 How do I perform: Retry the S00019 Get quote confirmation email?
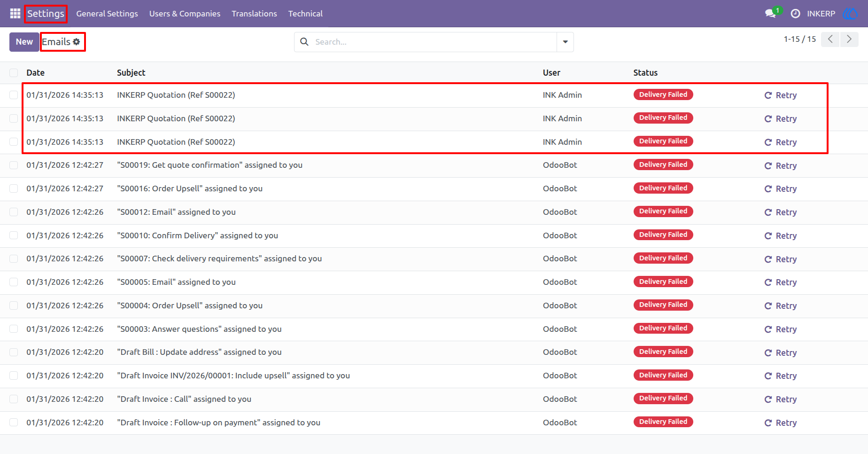[x=780, y=165]
